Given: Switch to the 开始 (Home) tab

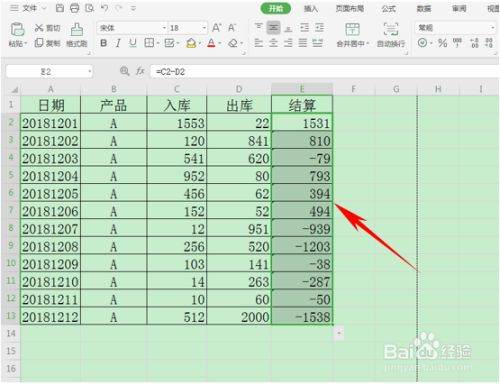Looking at the screenshot, I should [275, 8].
